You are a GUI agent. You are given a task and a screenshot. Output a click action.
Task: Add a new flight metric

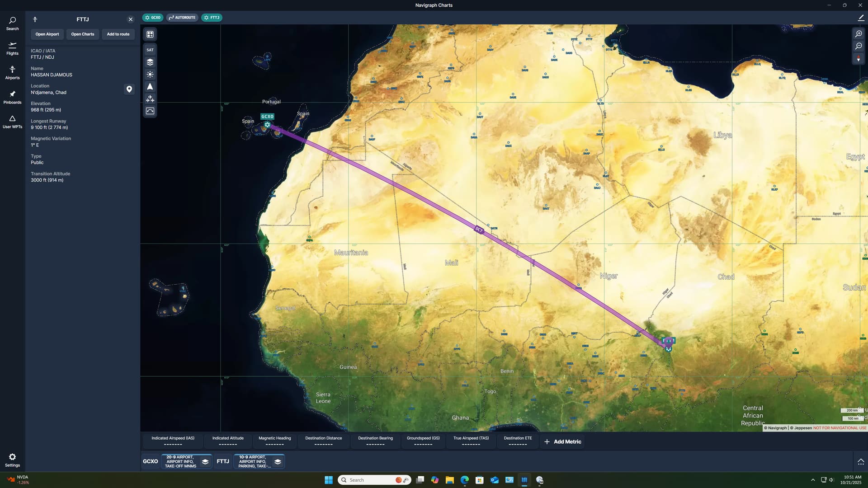point(562,442)
